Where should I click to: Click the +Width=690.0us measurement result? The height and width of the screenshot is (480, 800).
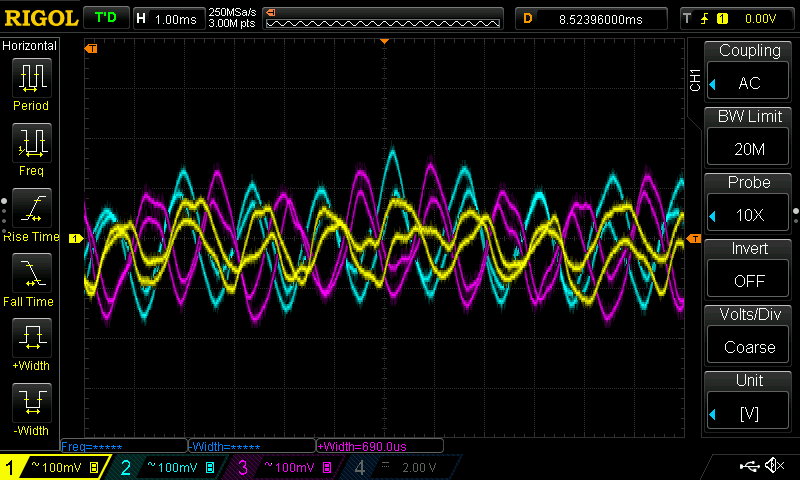point(380,446)
